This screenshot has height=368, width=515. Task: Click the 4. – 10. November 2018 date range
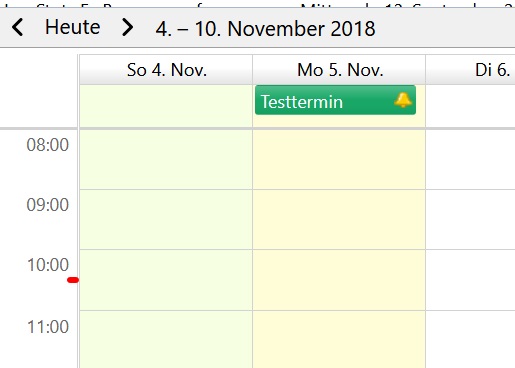pos(265,29)
